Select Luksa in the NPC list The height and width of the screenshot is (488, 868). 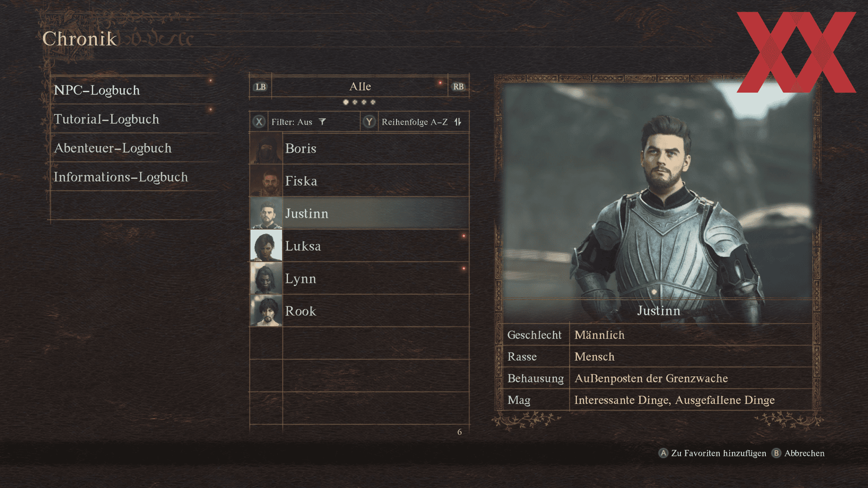point(359,246)
